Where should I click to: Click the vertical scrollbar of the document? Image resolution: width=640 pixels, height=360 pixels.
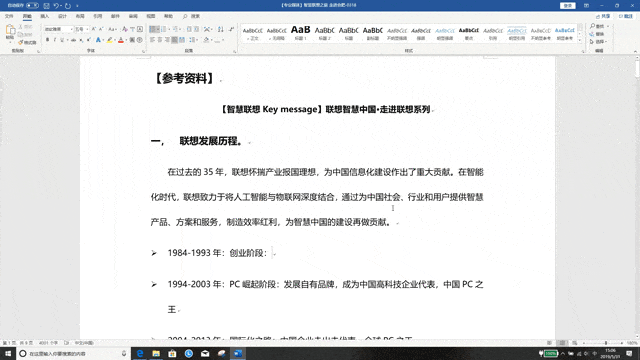[637, 199]
